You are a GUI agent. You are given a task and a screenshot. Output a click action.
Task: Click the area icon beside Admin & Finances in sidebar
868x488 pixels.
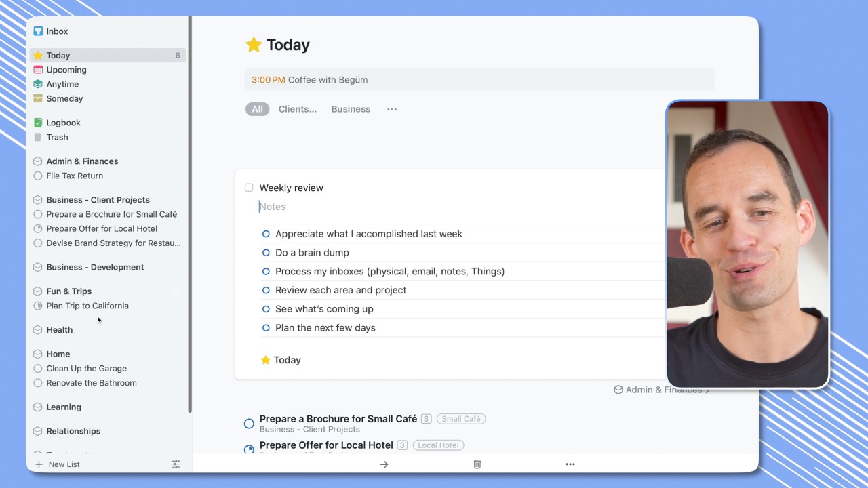tap(38, 161)
